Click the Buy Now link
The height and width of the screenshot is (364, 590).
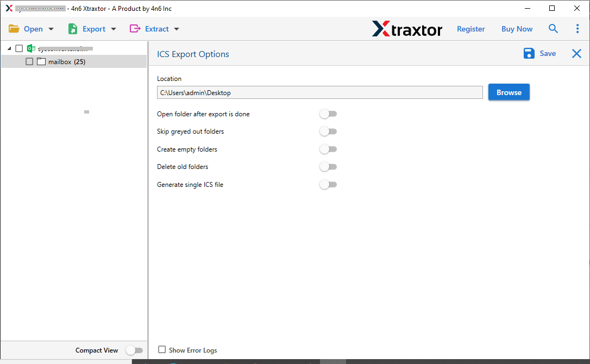point(517,29)
